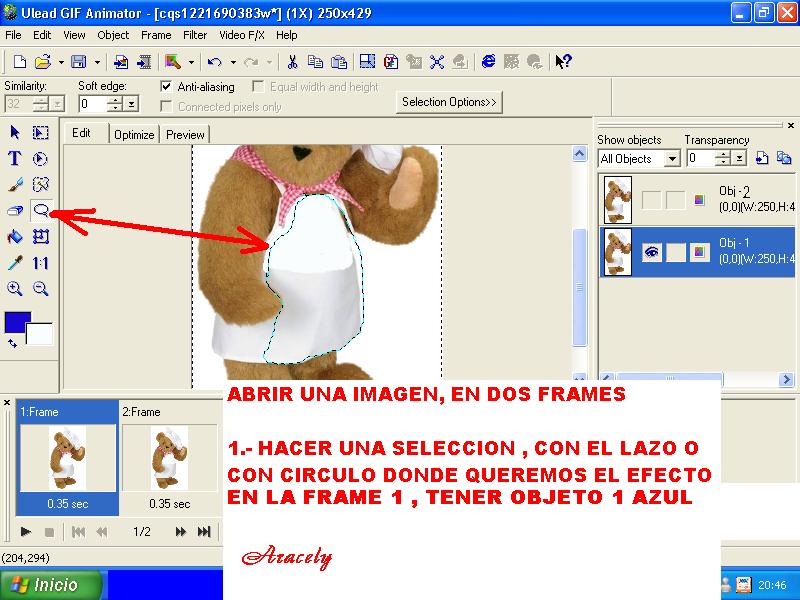
Task: Select the Magic Wand tool
Action: point(41,184)
